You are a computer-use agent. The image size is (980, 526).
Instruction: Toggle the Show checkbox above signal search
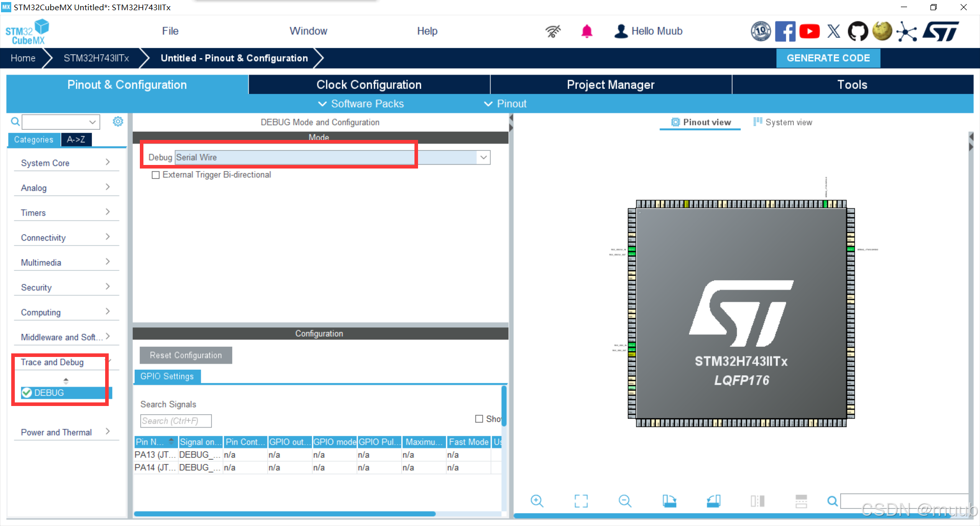coord(479,419)
